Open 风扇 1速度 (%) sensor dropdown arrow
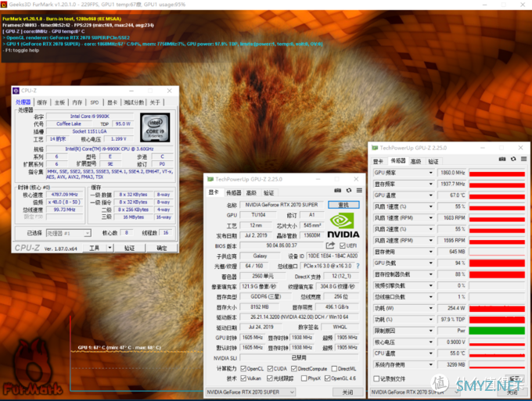Viewport: 532px width, 401px height. point(430,206)
